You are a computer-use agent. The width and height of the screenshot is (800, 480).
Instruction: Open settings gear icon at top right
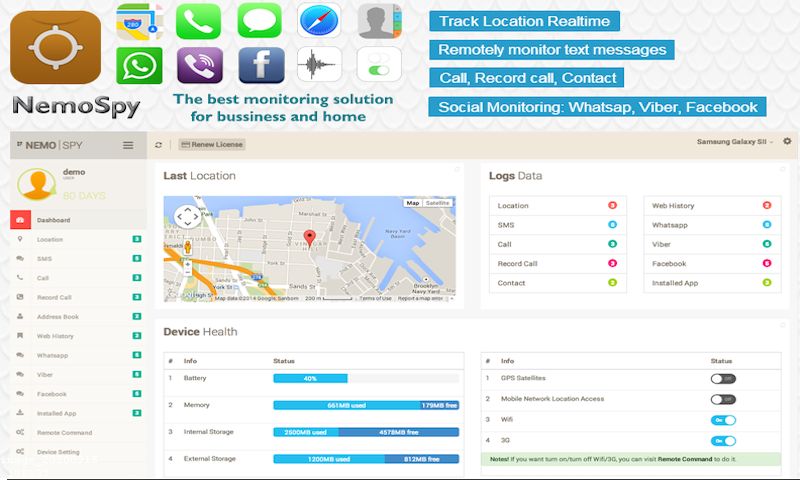(x=787, y=142)
